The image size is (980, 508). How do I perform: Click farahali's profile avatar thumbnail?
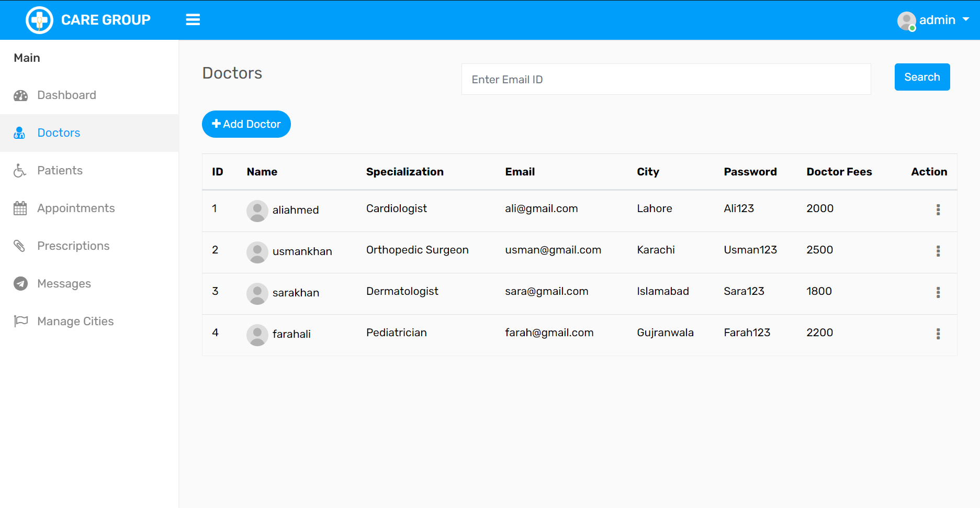pyautogui.click(x=257, y=335)
